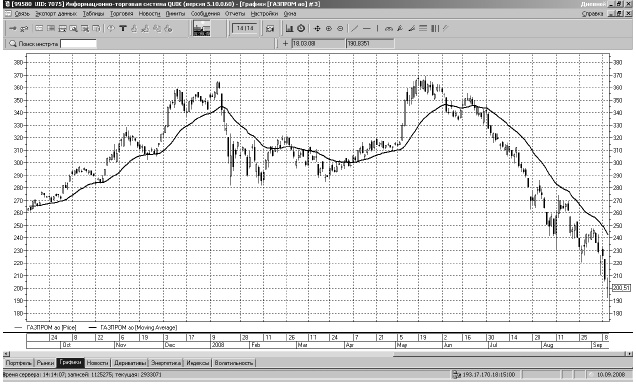Click the instrument search input field
Viewport: 636px width, 384px height.
[78, 43]
